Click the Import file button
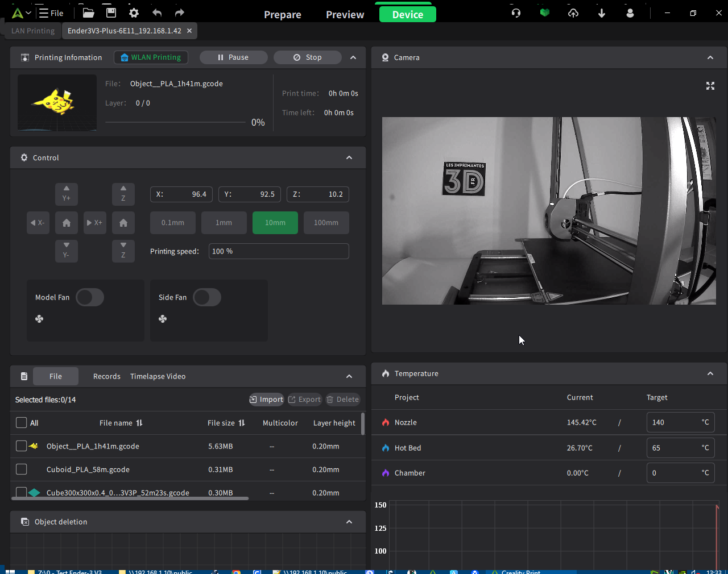The image size is (728, 574). click(266, 400)
